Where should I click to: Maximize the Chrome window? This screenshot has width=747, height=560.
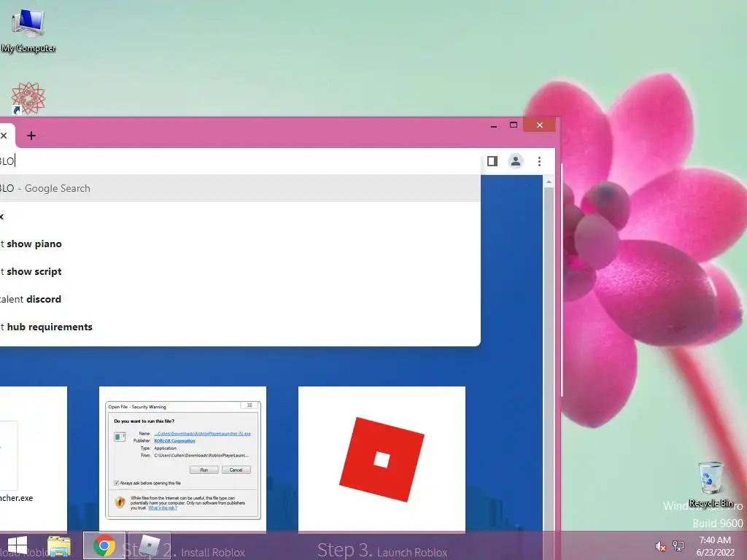(513, 125)
